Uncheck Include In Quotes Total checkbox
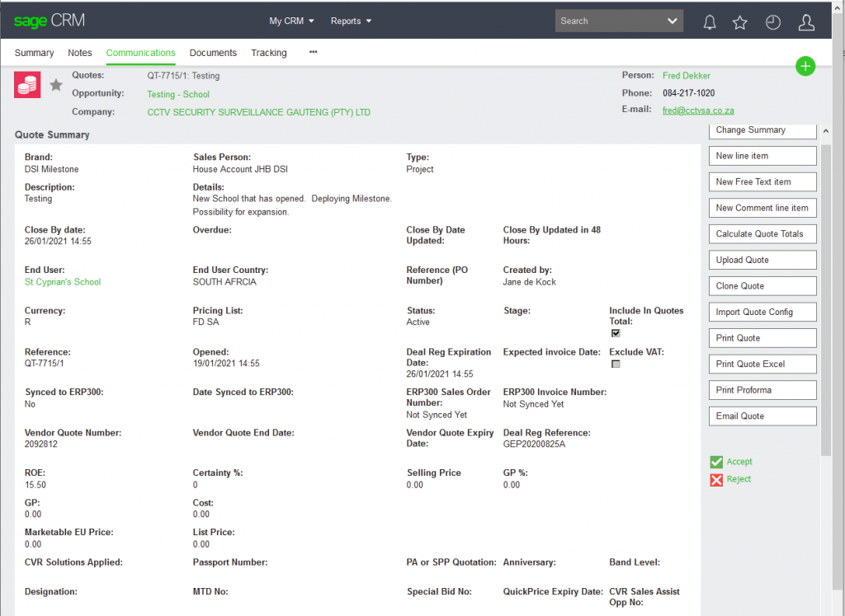This screenshot has width=845, height=616. tap(615, 333)
